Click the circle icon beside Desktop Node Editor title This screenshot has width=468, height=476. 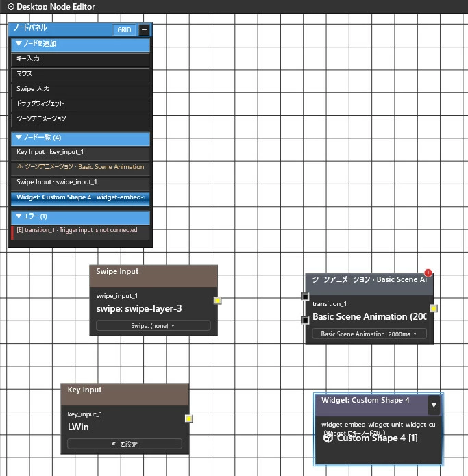tap(11, 7)
